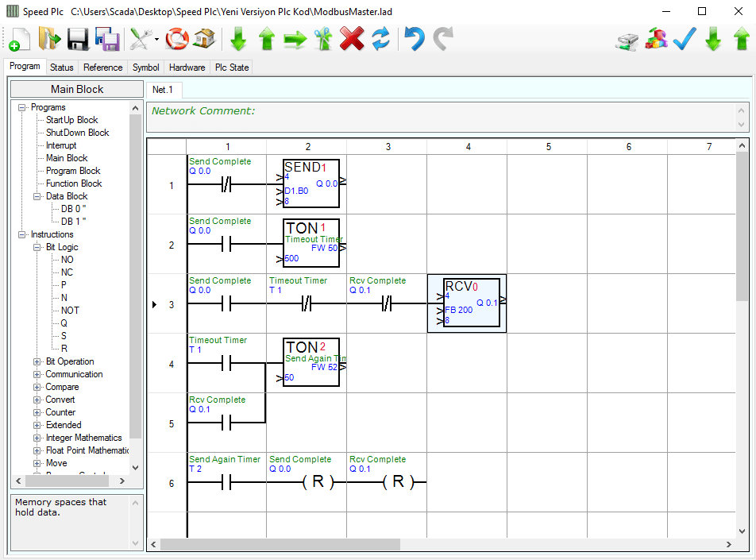Click the New file icon
The height and width of the screenshot is (560, 756).
pyautogui.click(x=19, y=38)
